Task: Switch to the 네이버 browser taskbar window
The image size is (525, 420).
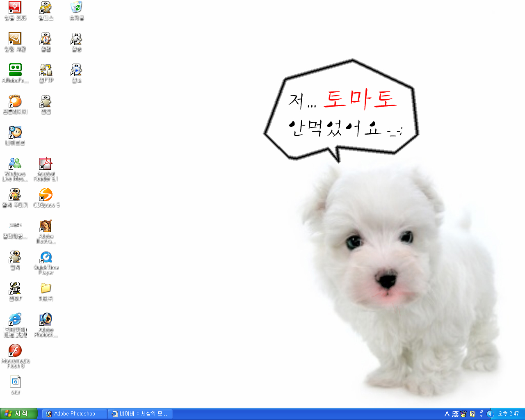Action: point(140,414)
